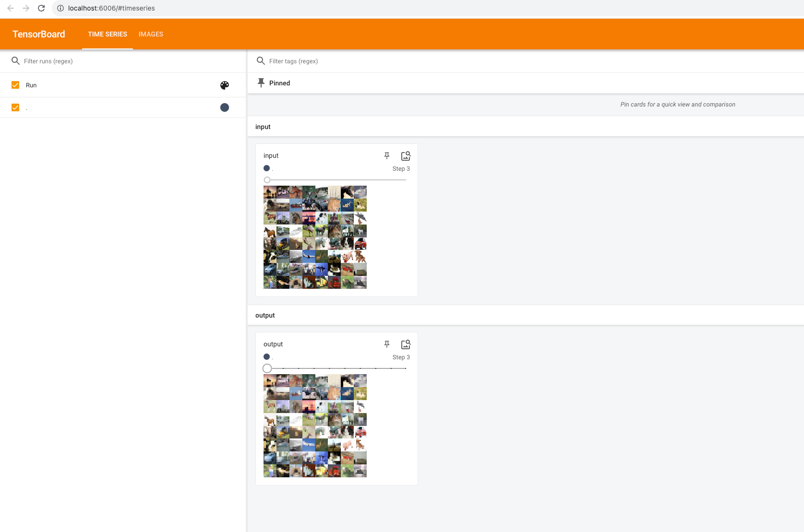Click the run color dot on input card
Image resolution: width=804 pixels, height=532 pixels.
click(266, 168)
